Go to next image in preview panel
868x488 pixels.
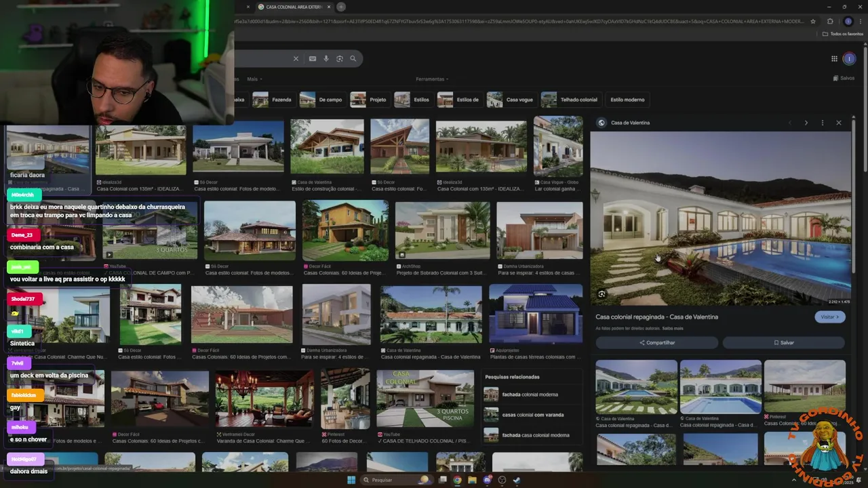click(806, 123)
